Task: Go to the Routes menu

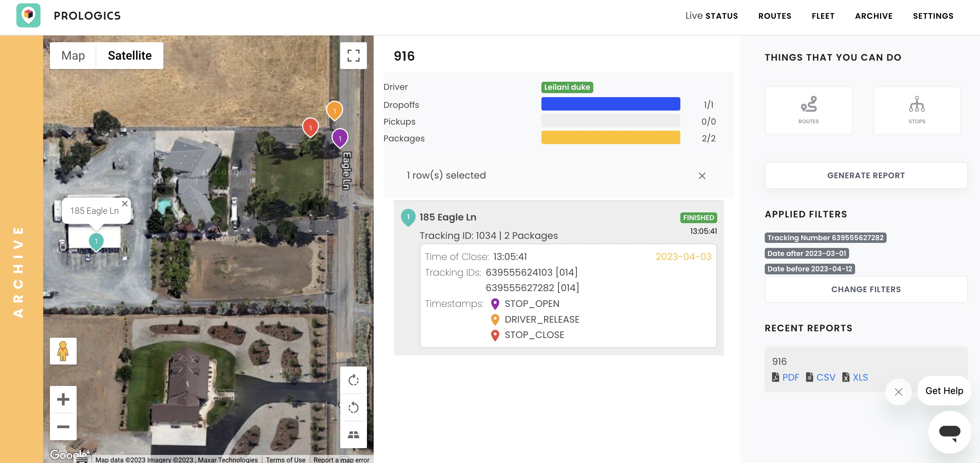Action: pos(774,16)
